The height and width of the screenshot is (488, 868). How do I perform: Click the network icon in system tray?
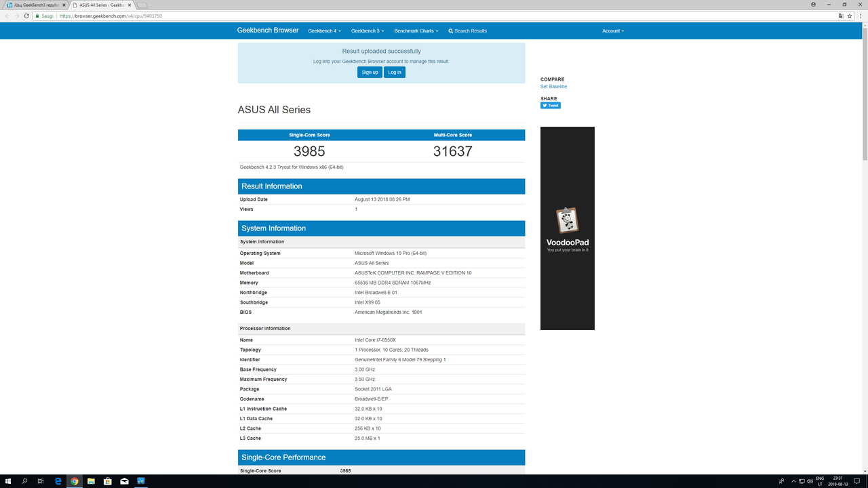(802, 481)
